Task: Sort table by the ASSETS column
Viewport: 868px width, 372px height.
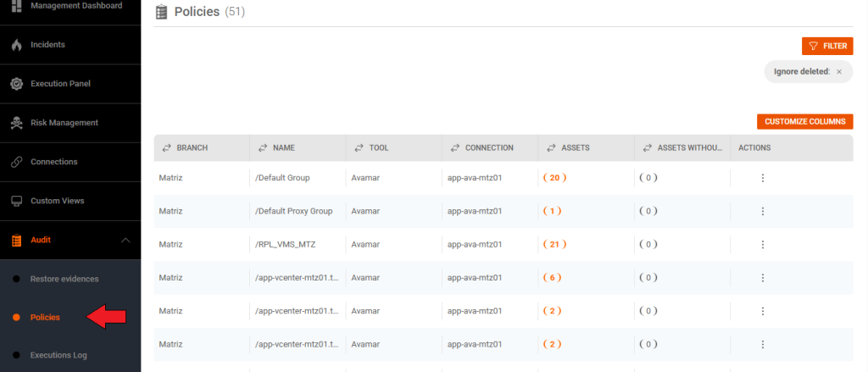Action: [x=552, y=147]
